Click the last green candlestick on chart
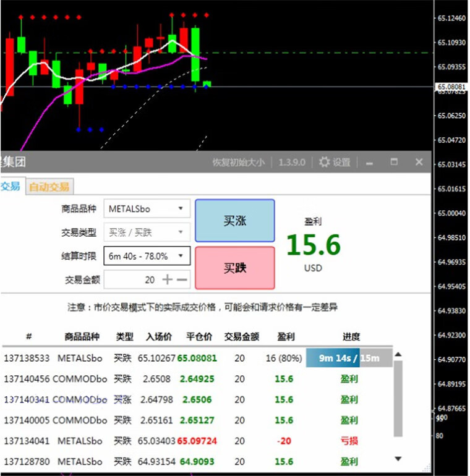 click(207, 84)
